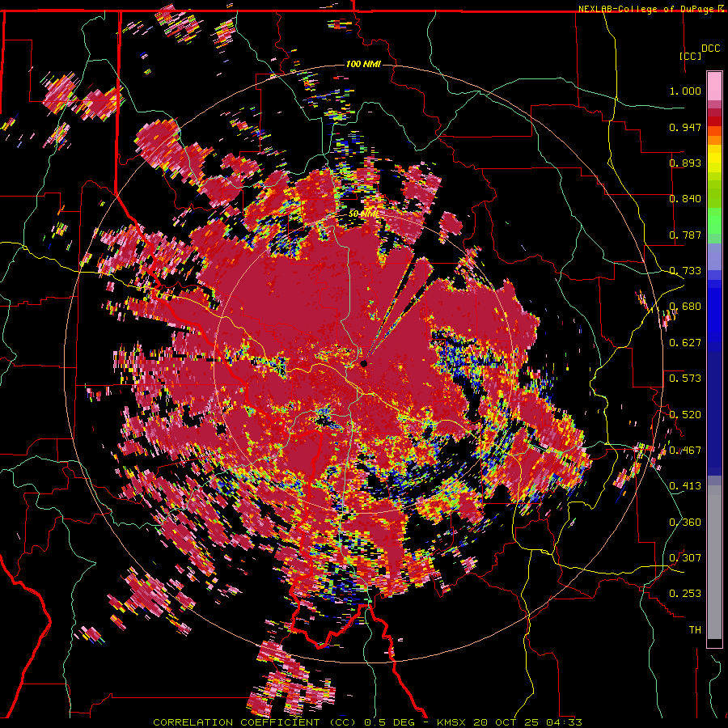Click the 20 OCT 25 date text
The width and height of the screenshot is (728, 728).
[x=507, y=722]
